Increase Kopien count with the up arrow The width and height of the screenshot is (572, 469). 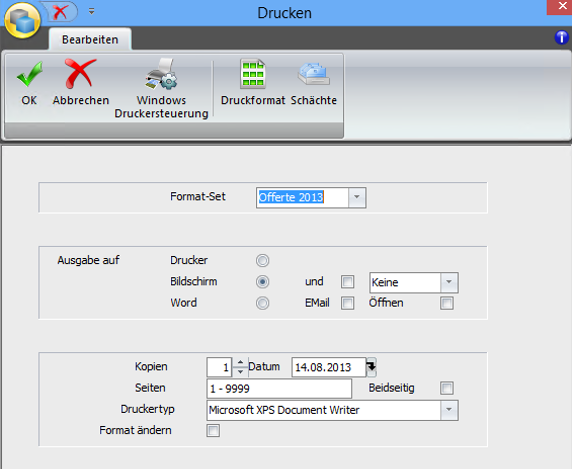[x=240, y=363]
